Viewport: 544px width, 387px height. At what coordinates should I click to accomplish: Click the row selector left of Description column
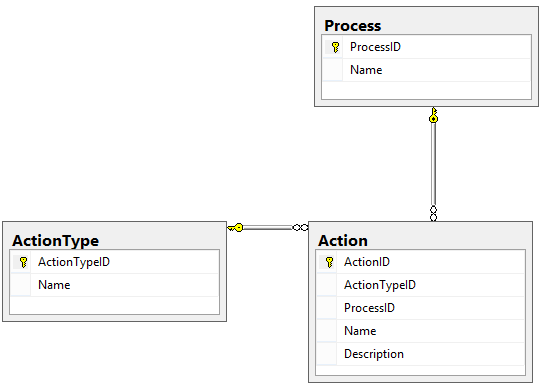(x=326, y=354)
